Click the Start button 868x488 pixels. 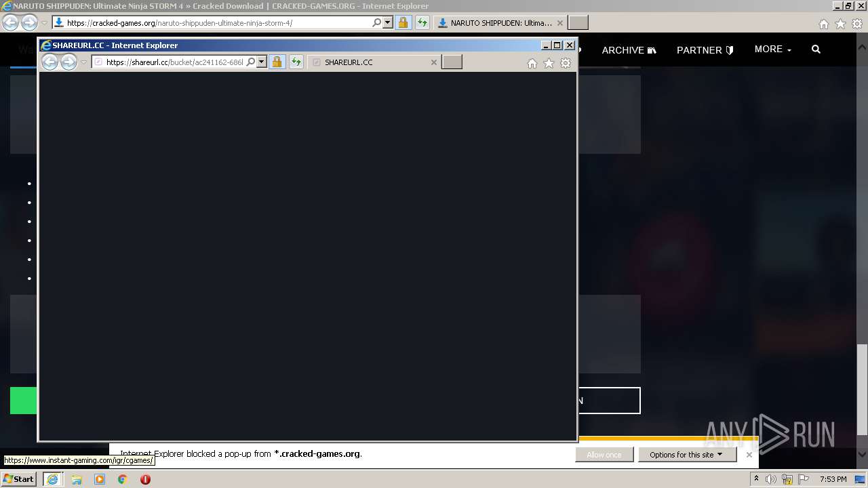tap(19, 479)
